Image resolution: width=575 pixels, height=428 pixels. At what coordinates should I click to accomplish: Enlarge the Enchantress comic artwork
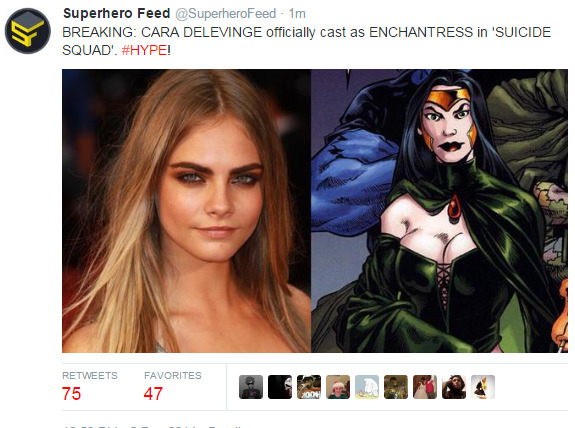click(x=439, y=211)
